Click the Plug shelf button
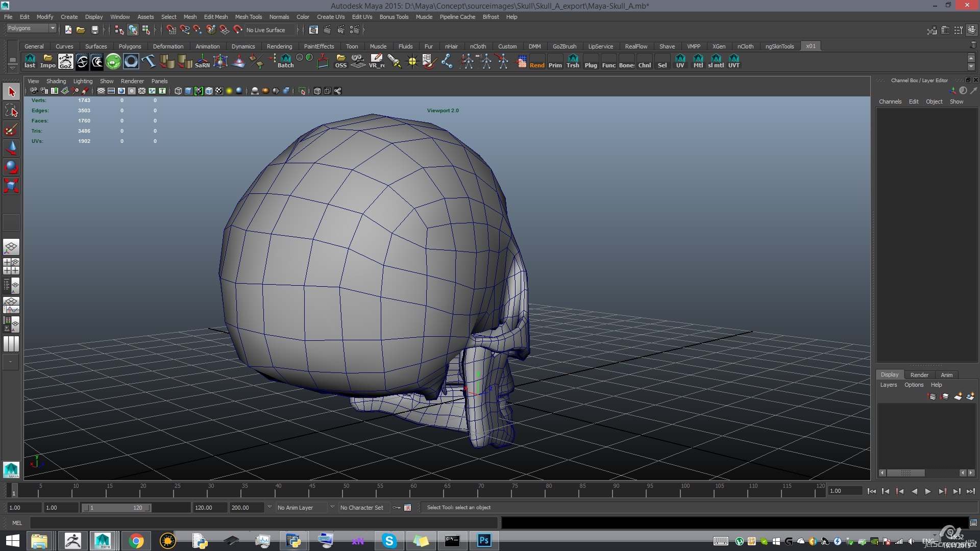 591,61
